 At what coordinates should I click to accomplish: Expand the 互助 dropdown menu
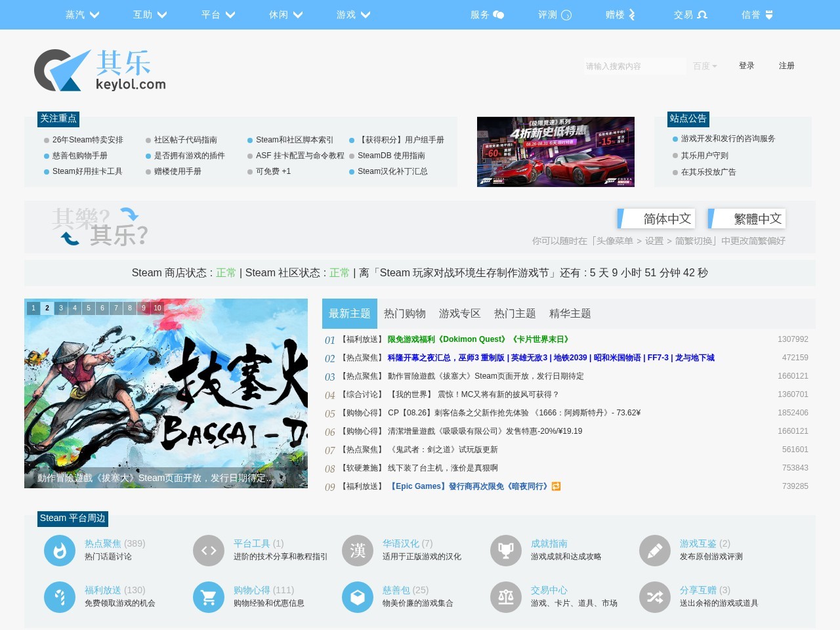150,14
